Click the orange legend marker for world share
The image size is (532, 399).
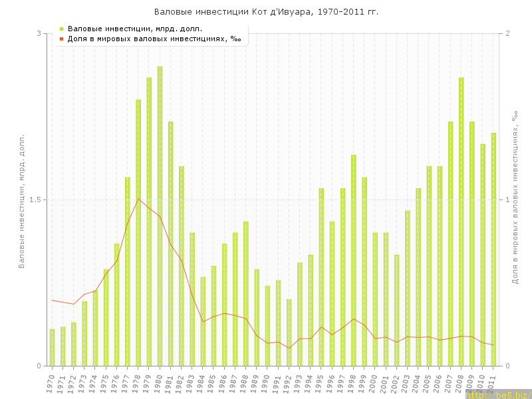click(x=61, y=39)
